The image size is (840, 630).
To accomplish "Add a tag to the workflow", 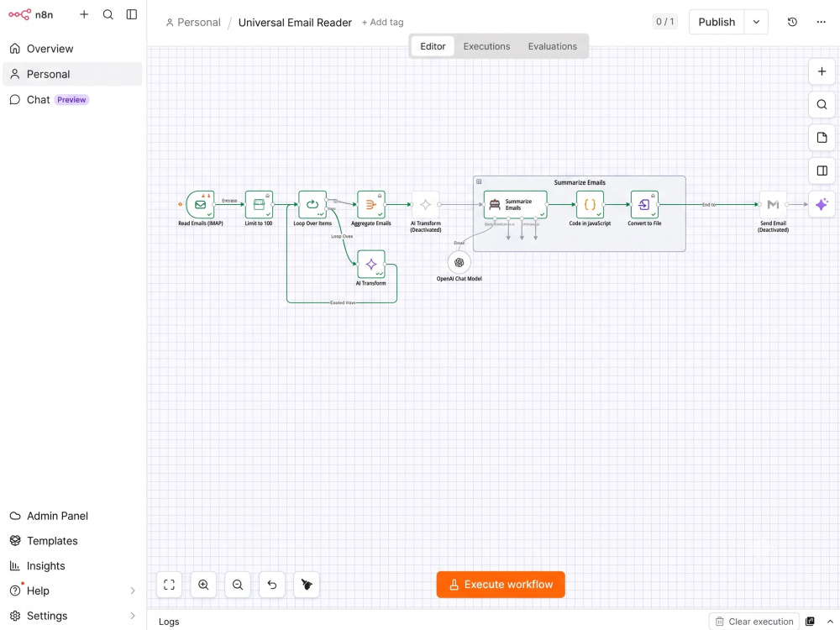I will (382, 23).
